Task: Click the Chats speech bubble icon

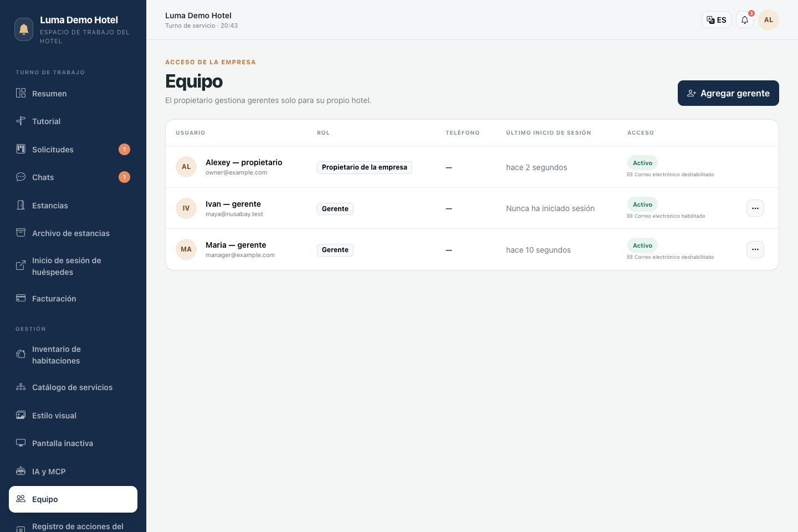Action: [x=21, y=177]
